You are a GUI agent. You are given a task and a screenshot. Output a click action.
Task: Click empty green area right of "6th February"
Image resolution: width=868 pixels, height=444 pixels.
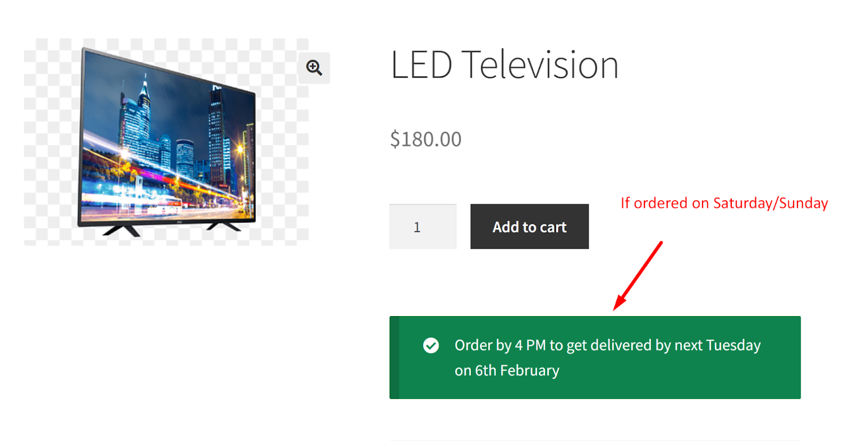click(678, 374)
